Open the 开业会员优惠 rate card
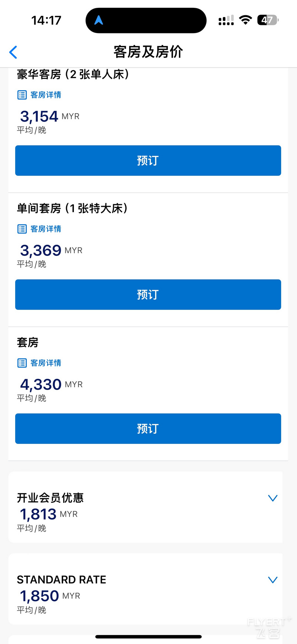Image resolution: width=297 pixels, height=644 pixels. 146,507
